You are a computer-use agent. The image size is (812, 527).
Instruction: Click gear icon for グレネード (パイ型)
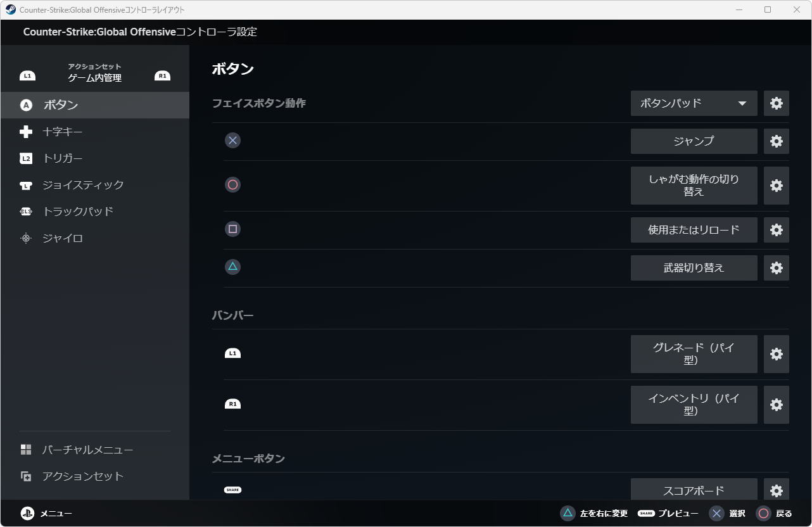point(776,354)
